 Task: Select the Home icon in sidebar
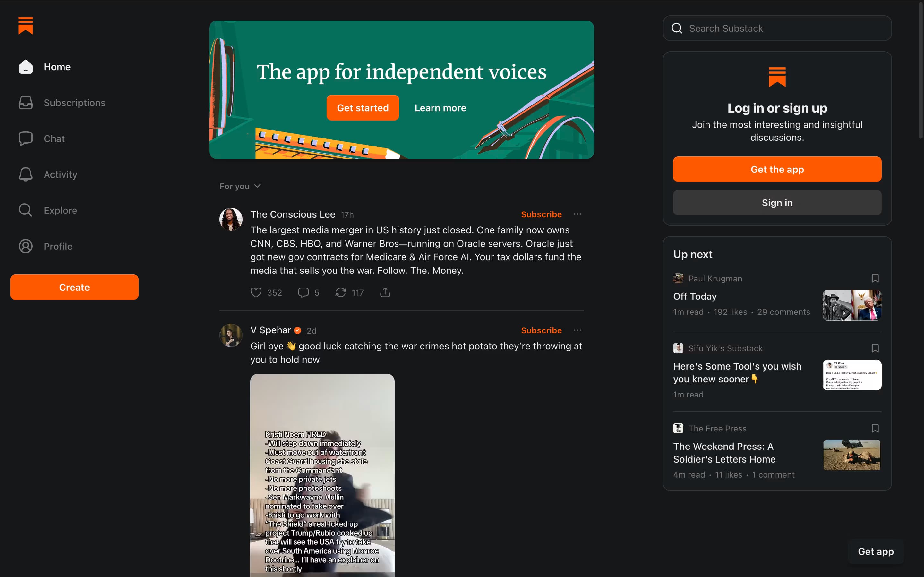(25, 67)
